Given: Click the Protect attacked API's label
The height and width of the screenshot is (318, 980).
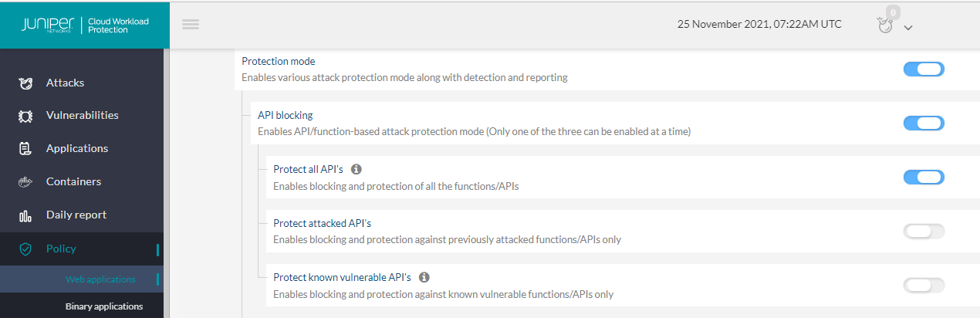Looking at the screenshot, I should click(322, 223).
